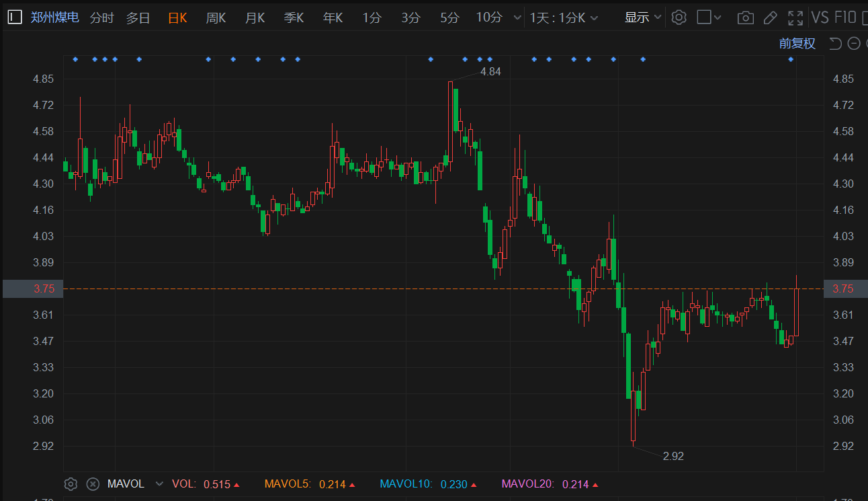The image size is (868, 501).
Task: Open the 1天:1分K period dropdown
Action: point(564,17)
